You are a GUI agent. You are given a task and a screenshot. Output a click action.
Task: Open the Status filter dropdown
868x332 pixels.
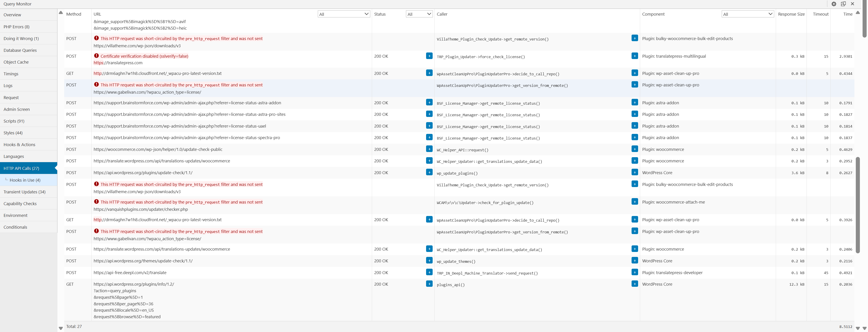(x=419, y=14)
